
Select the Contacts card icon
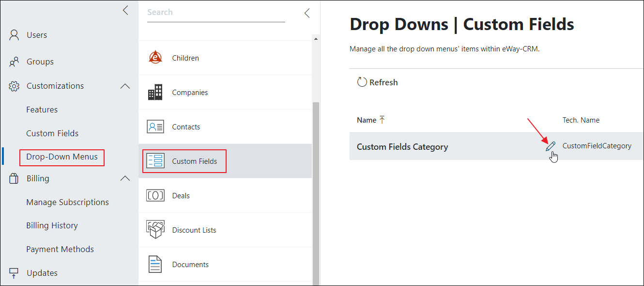click(155, 127)
